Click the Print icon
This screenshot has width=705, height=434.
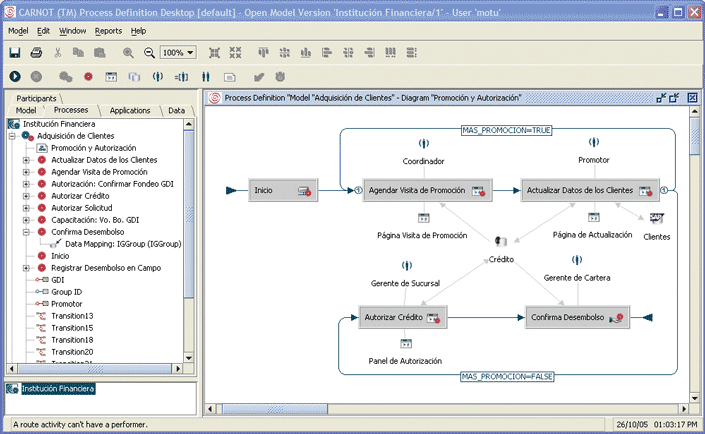point(36,52)
